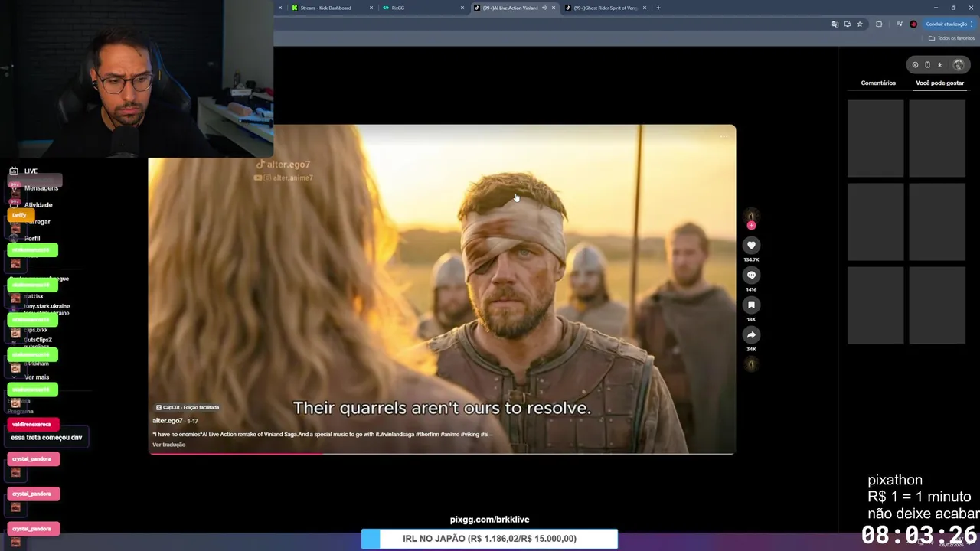
Task: Click the creator avatar above the like button
Action: point(751,217)
